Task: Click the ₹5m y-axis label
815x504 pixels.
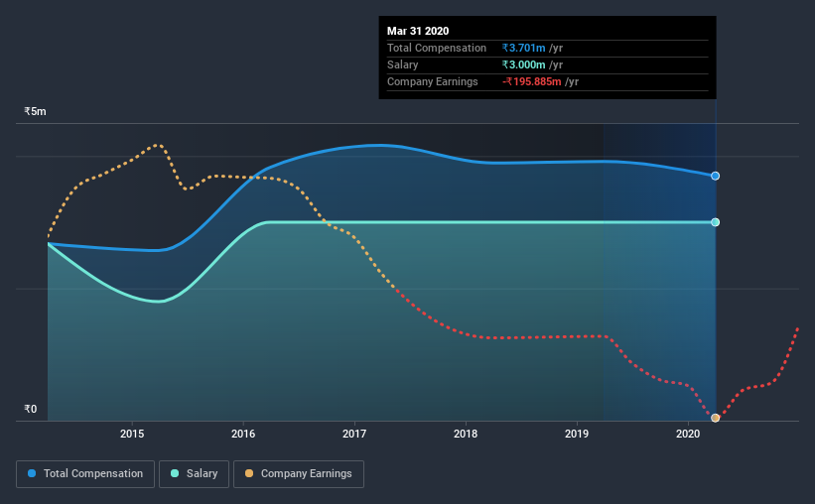Action: (x=36, y=112)
